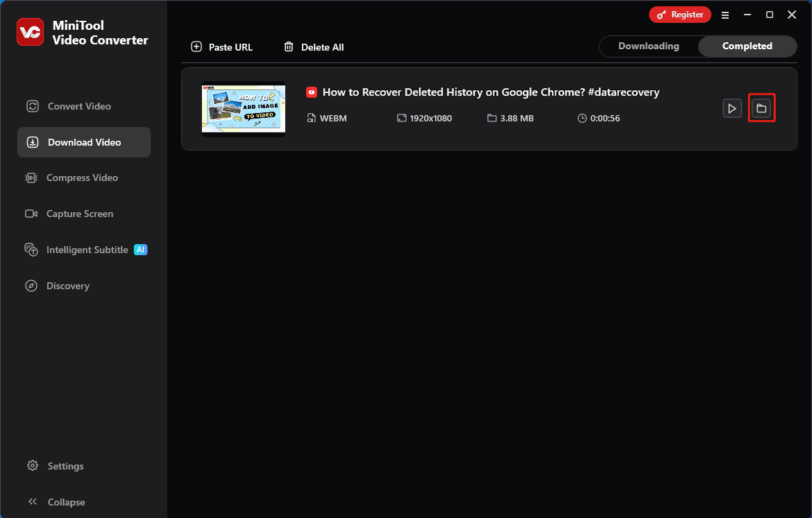Open the hamburger menu in the title bar
The width and height of the screenshot is (812, 518).
725,15
